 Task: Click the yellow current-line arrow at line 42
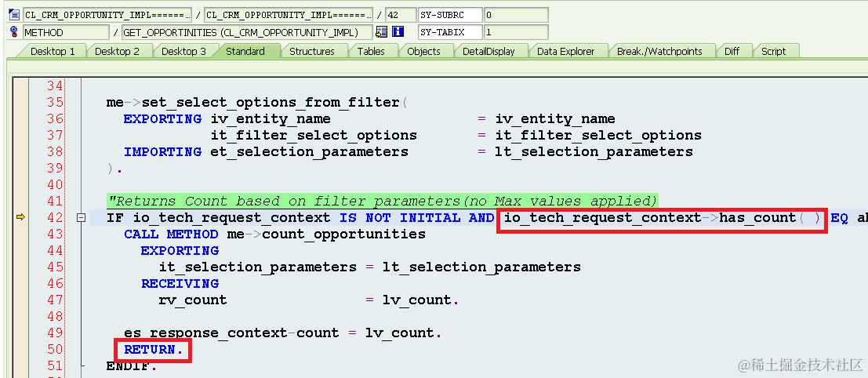[20, 217]
